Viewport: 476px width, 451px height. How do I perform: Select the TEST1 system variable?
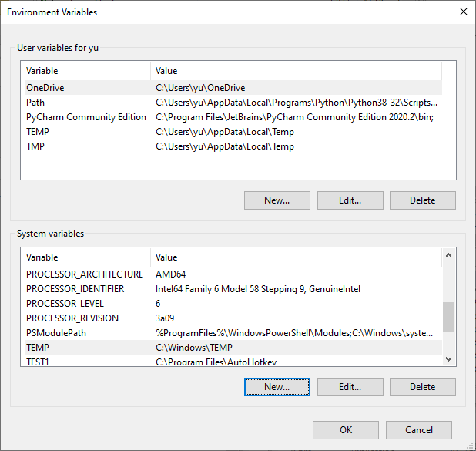click(233, 361)
